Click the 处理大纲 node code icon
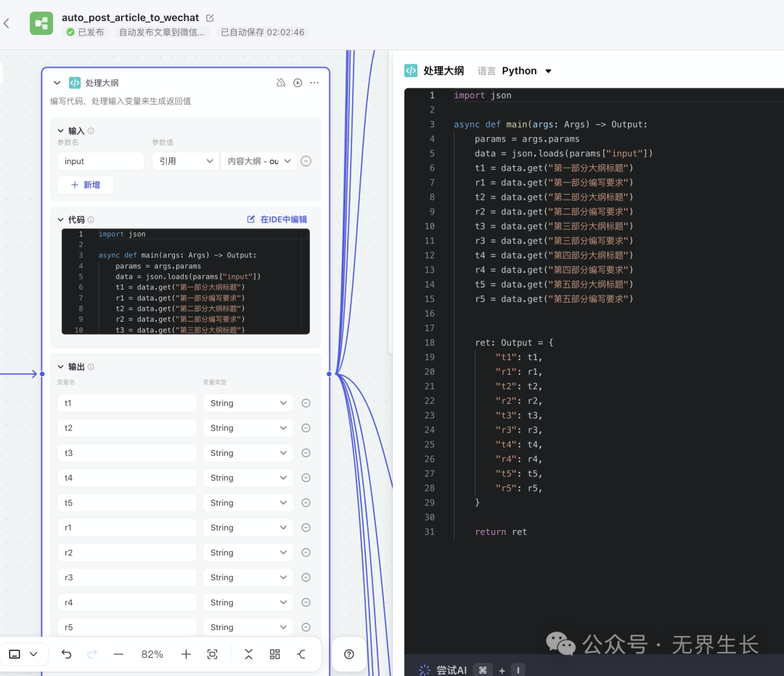 tap(75, 83)
